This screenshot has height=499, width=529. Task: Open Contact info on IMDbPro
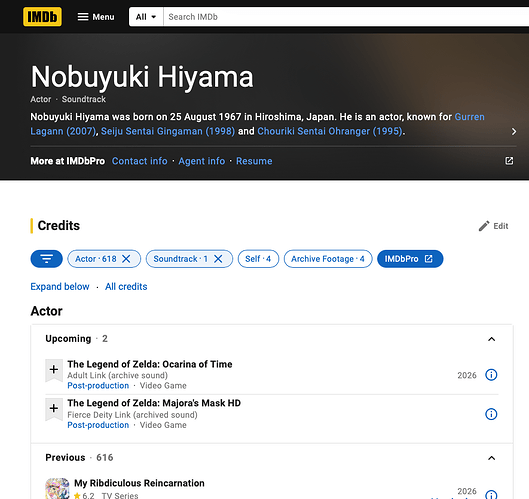pyautogui.click(x=140, y=161)
